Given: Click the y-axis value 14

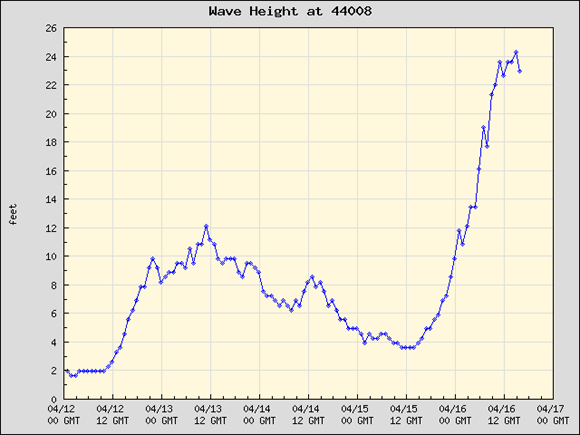Looking at the screenshot, I should pos(51,199).
